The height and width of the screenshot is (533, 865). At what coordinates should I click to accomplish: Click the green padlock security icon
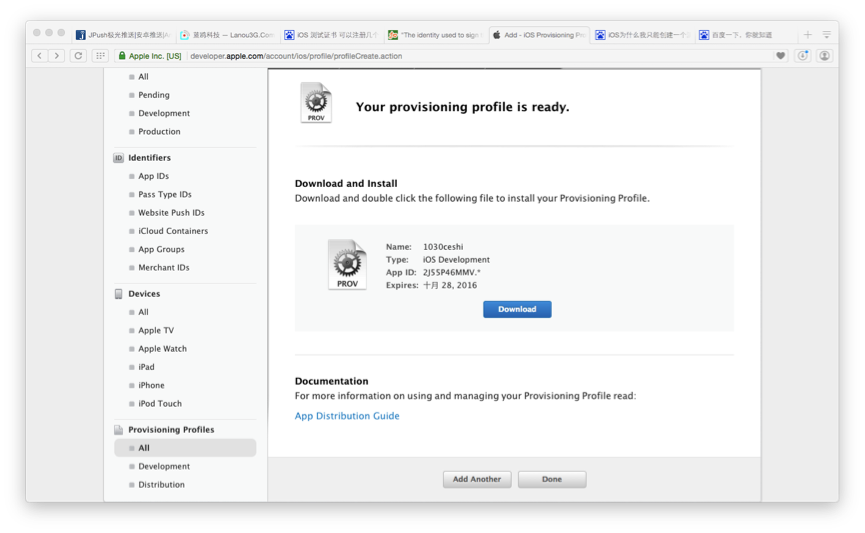pos(122,56)
